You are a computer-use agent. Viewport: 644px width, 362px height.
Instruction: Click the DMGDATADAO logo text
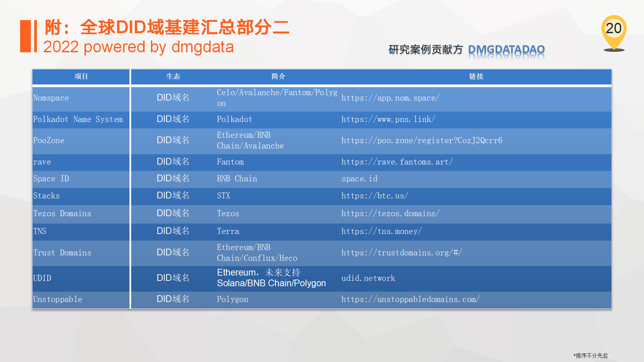click(x=506, y=50)
